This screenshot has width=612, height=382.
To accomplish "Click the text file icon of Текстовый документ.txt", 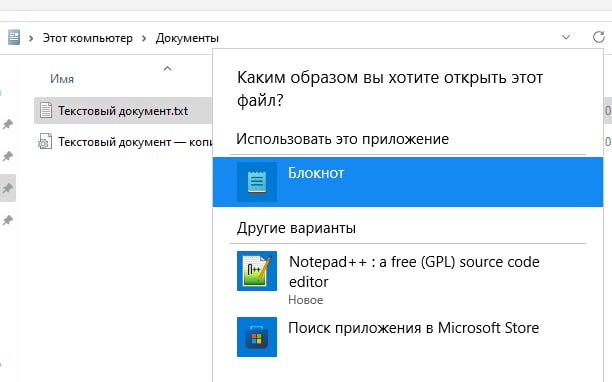I will (x=46, y=110).
